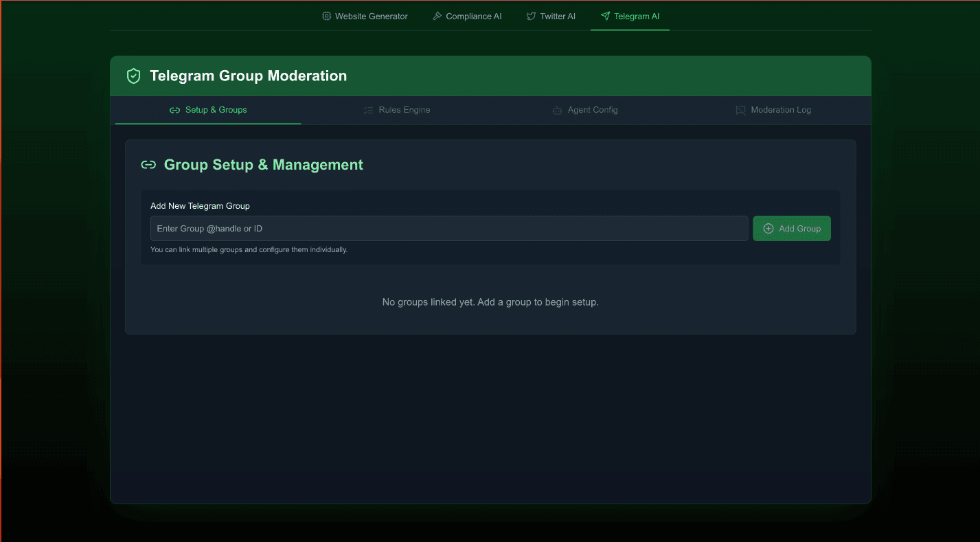Open the Setup & Groups sub-tab

[208, 110]
